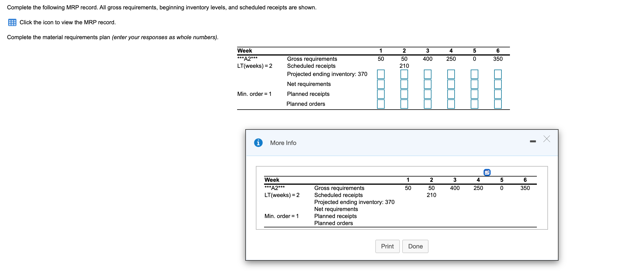Click the '***A2***' item name in the main table
Screen dimensions: 644x280
pyautogui.click(x=247, y=58)
